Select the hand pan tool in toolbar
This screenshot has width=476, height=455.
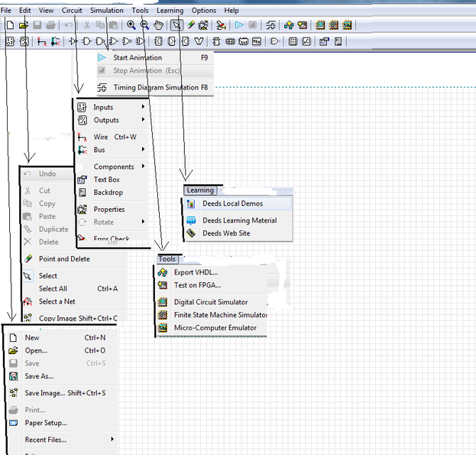[158, 25]
